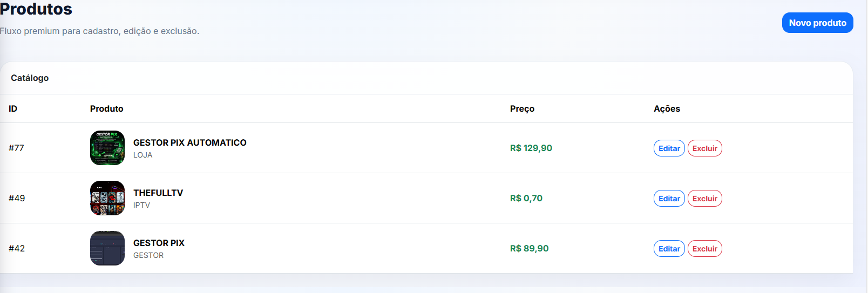Click the #77 product ID
This screenshot has height=293, width=868.
pyautogui.click(x=16, y=148)
